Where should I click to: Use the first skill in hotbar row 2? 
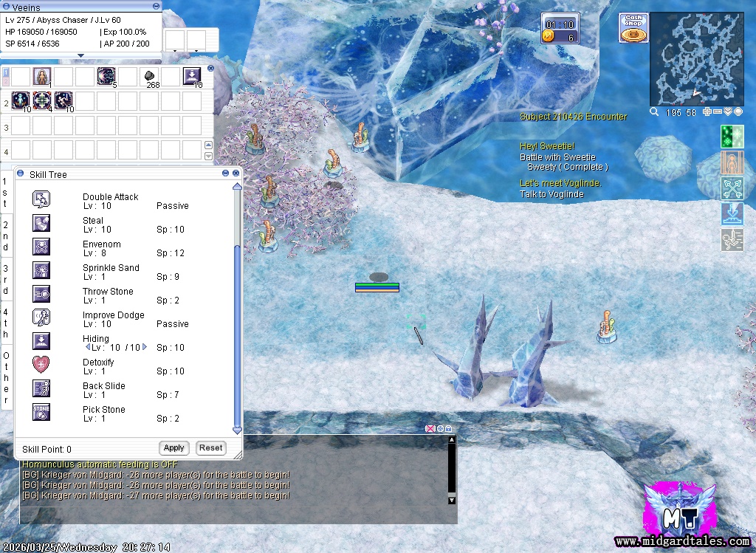(x=21, y=101)
